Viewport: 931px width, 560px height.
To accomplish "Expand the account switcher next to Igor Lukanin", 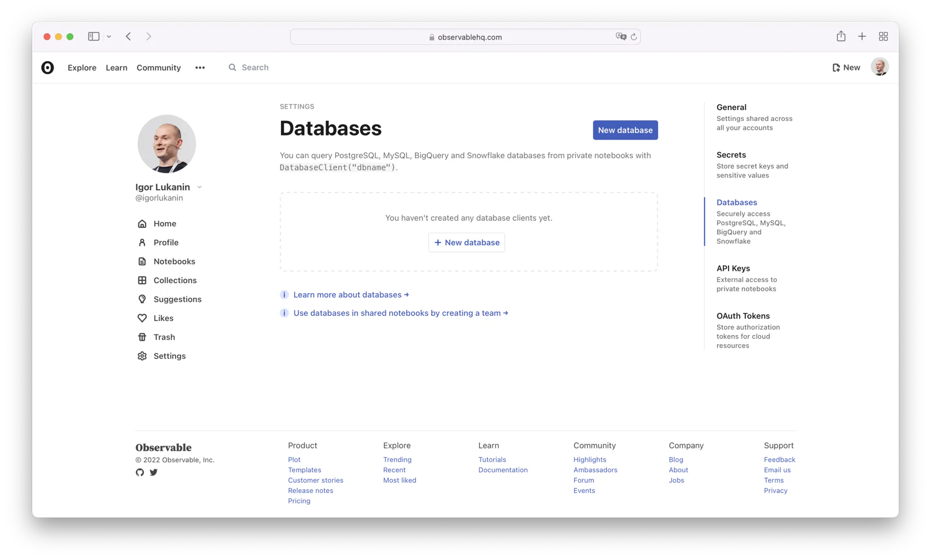I will tap(200, 187).
